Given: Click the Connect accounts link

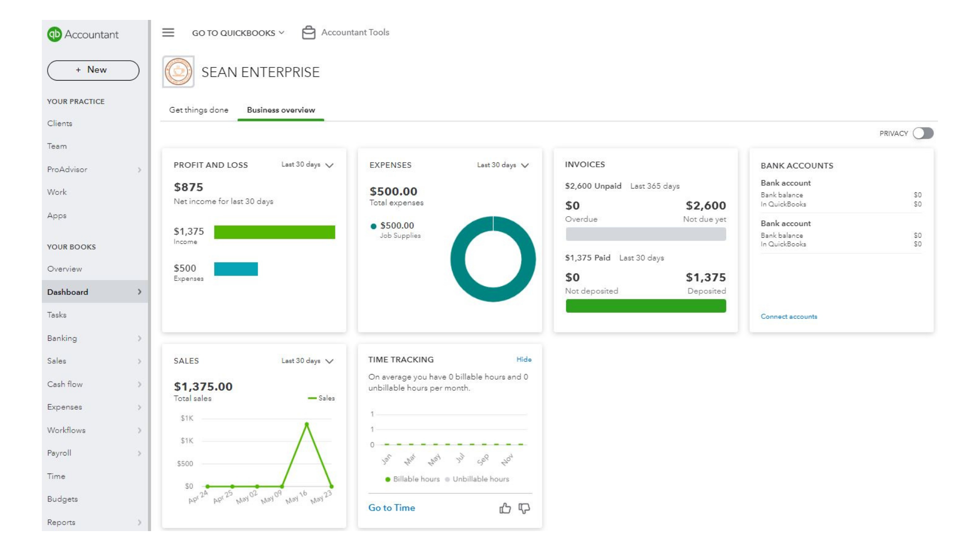Looking at the screenshot, I should click(x=789, y=316).
